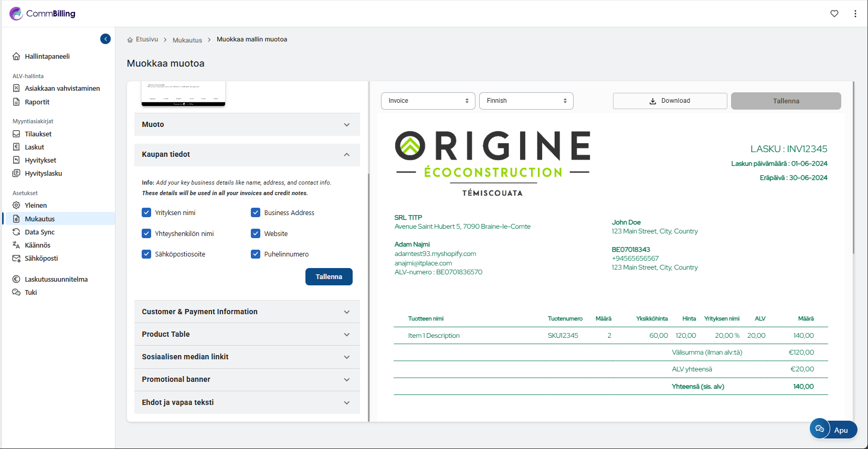Toggle the Business Address checkbox
This screenshot has width=868, height=449.
coord(256,212)
